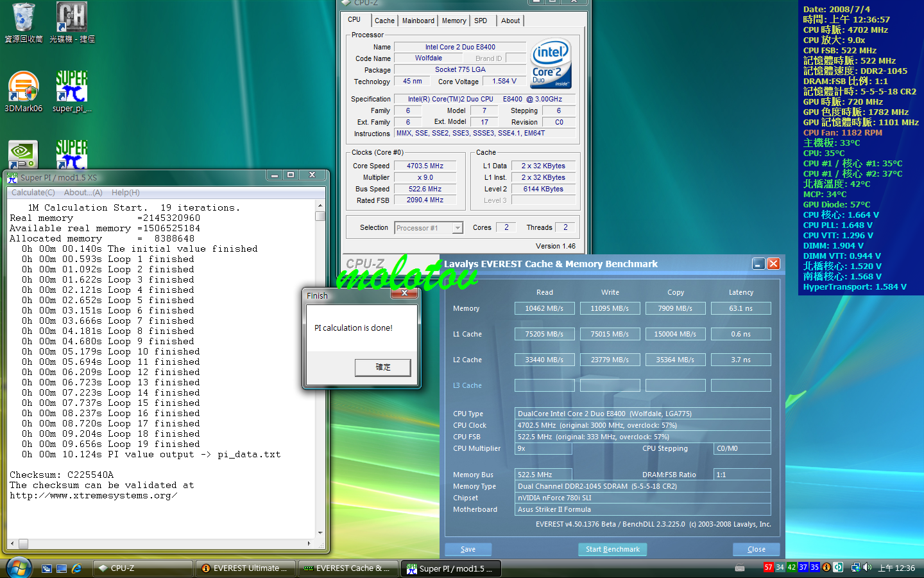Screen dimensions: 924x578
Task: Click the Bus Speed 522.6 MHz value
Action: (x=425, y=189)
